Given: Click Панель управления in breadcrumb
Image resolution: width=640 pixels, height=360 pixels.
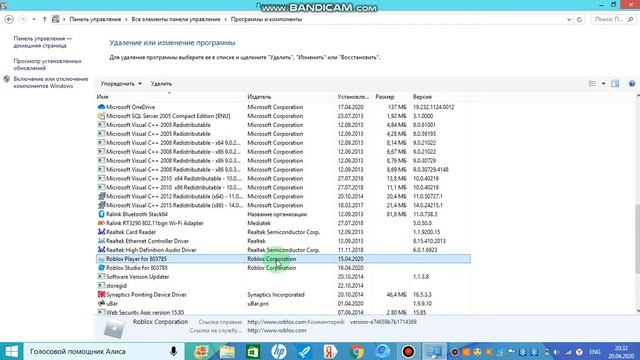Looking at the screenshot, I should [x=95, y=19].
